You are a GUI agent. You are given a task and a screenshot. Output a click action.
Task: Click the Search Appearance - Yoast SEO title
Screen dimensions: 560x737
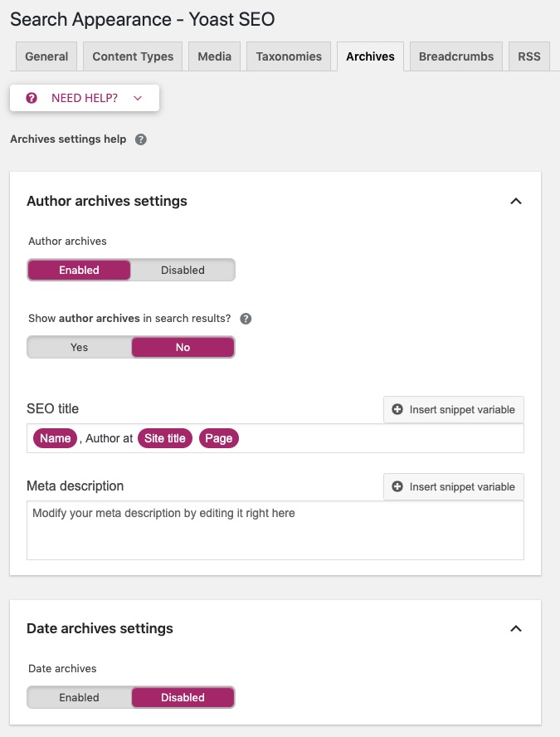(x=143, y=19)
